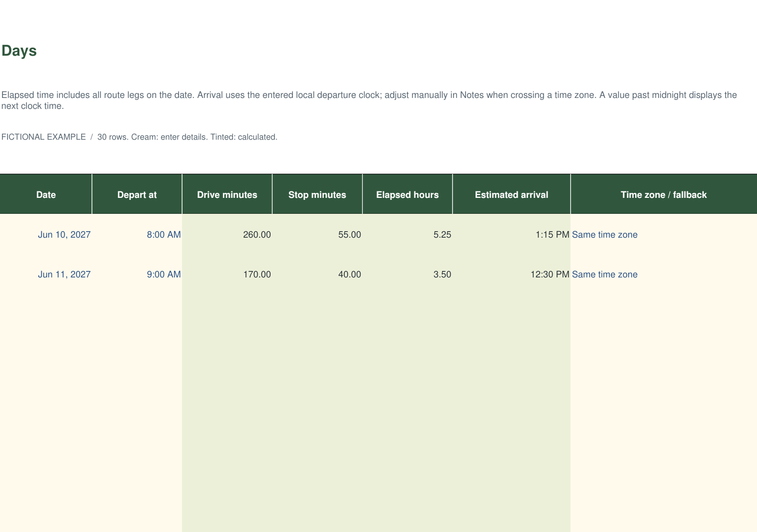Select the 5.25 elapsed hours cell
The height and width of the screenshot is (532, 757).
[407, 234]
